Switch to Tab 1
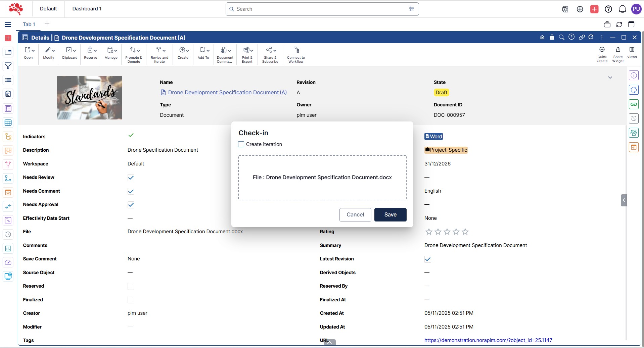The height and width of the screenshot is (348, 644). [29, 24]
